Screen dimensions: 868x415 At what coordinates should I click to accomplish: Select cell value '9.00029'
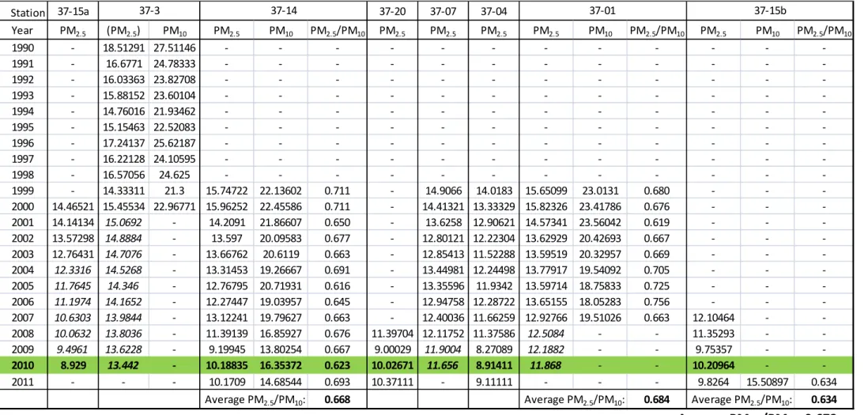392,349
